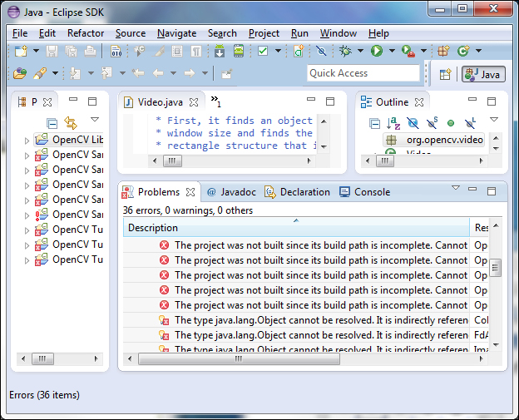The height and width of the screenshot is (420, 519).
Task: Click the Forward navigation arrow
Action: (190, 73)
